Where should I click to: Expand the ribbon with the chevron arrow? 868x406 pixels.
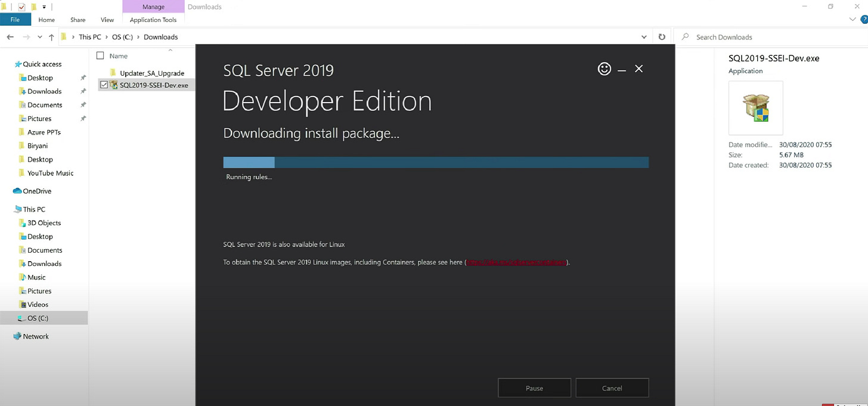point(852,20)
